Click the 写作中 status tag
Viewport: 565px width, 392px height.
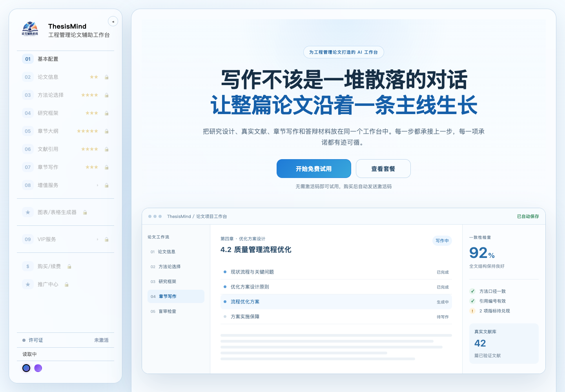tap(442, 241)
